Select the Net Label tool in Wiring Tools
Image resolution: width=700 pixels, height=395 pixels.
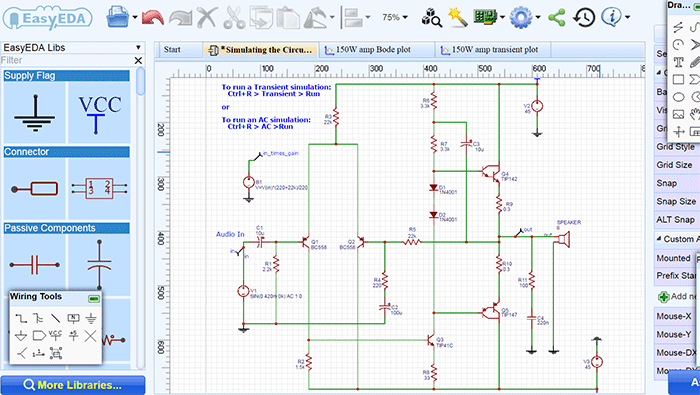tap(73, 318)
